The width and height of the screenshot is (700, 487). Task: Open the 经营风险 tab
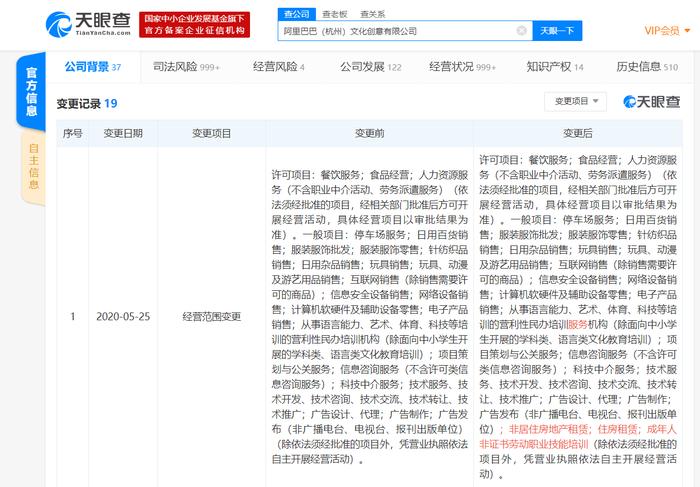[279, 67]
